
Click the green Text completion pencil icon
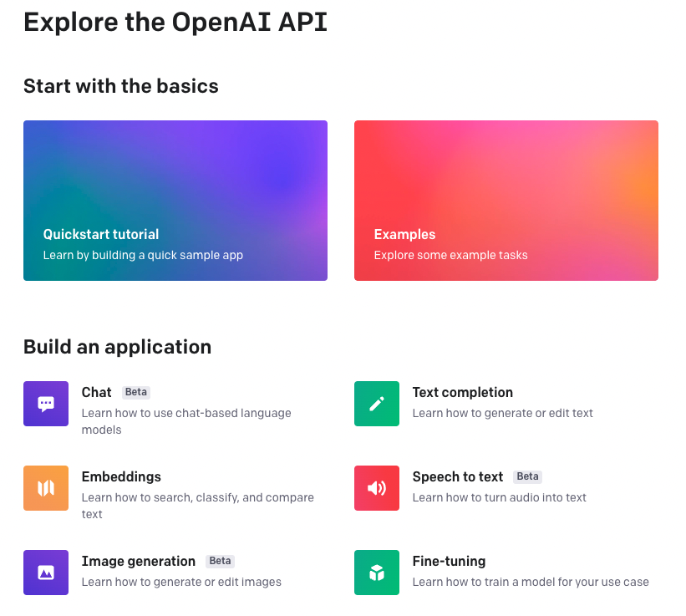click(377, 404)
